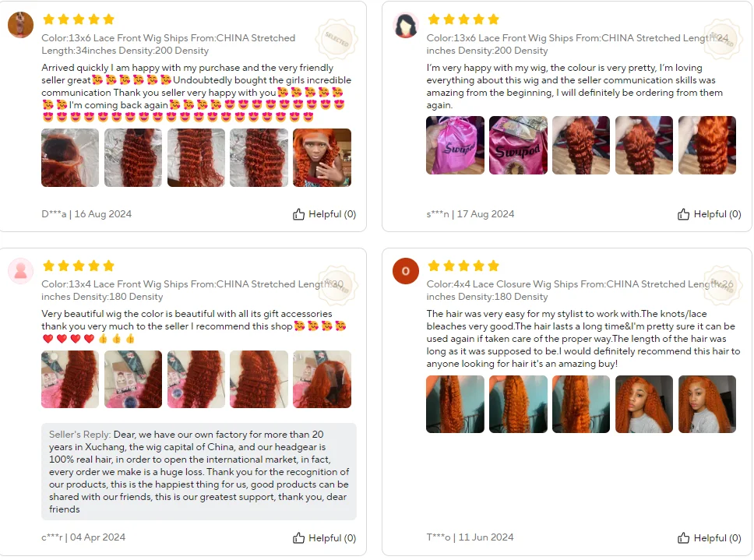
Task: Open D***a's selfie photo wearing orange wig
Action: [x=322, y=157]
